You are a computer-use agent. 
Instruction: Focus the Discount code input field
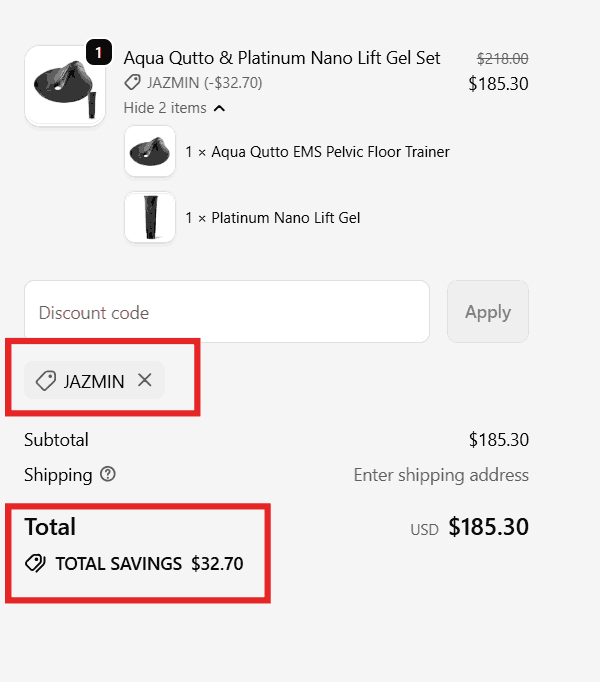[227, 312]
